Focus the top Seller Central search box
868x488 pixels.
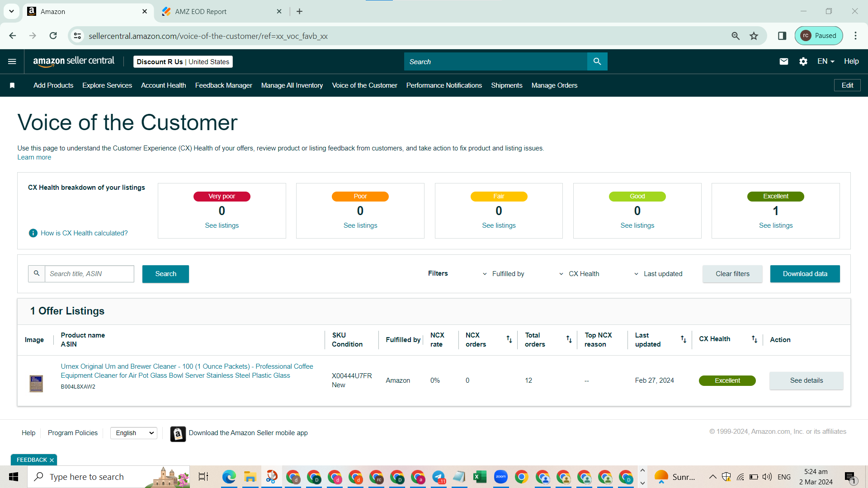point(495,61)
